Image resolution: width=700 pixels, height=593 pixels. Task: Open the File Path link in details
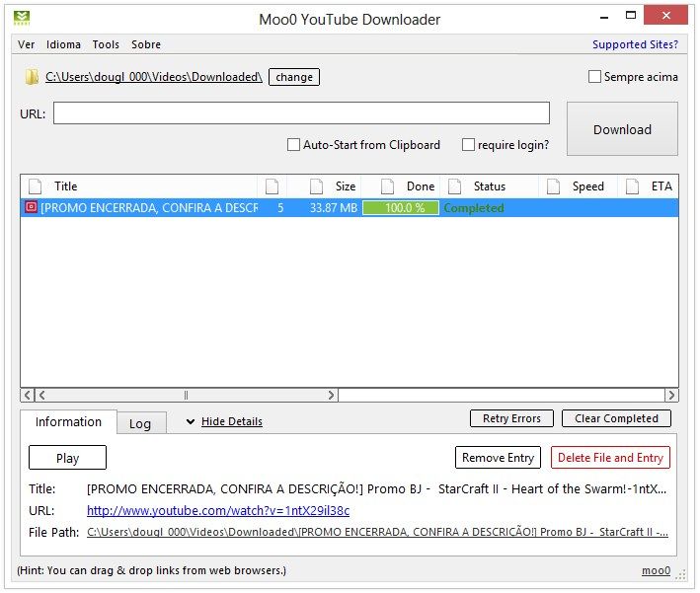tap(377, 532)
